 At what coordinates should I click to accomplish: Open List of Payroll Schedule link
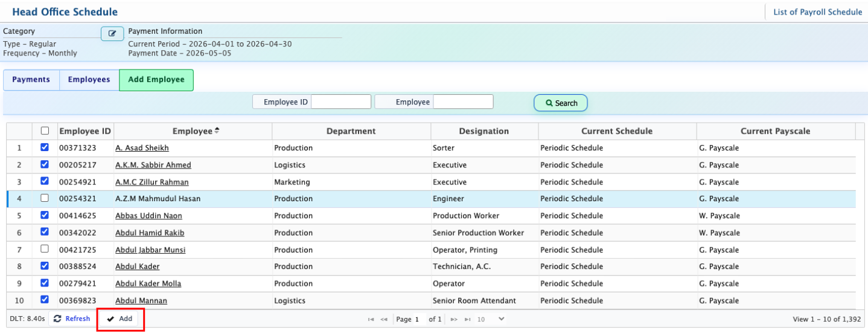[817, 12]
